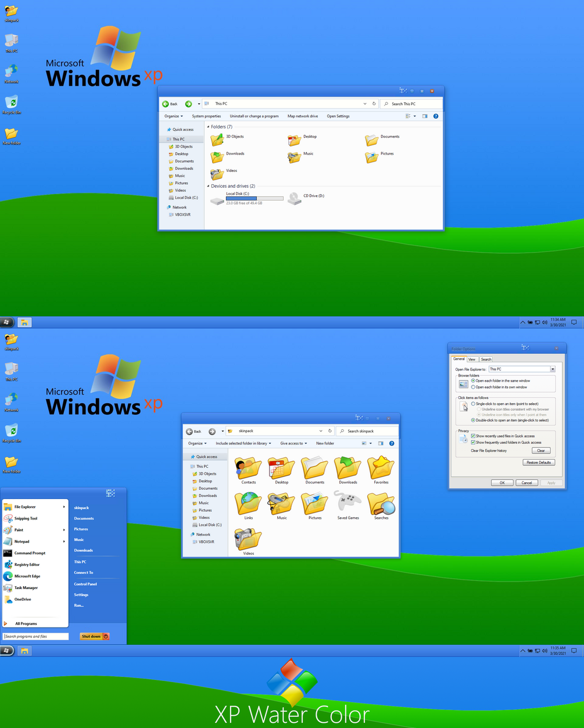
Task: Open the Contacts folder in skinpack window
Action: [x=249, y=471]
